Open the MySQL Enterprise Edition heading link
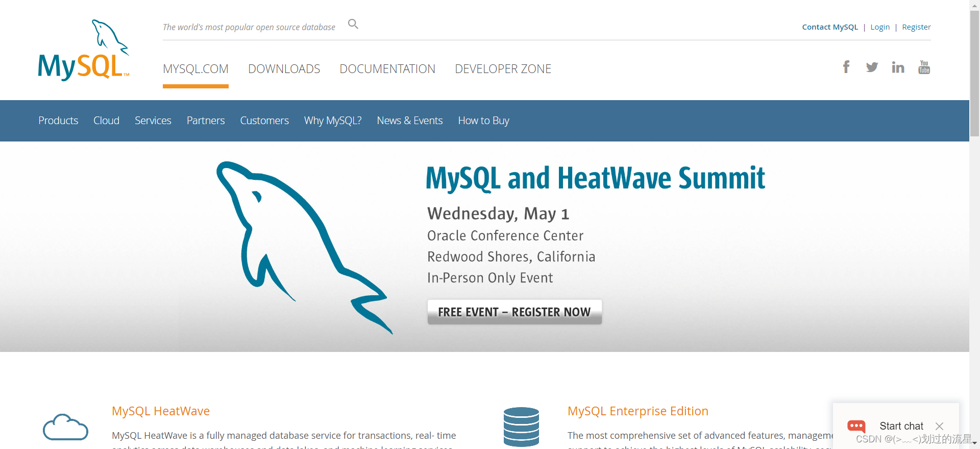Viewport: 980px width, 449px height. coord(638,411)
